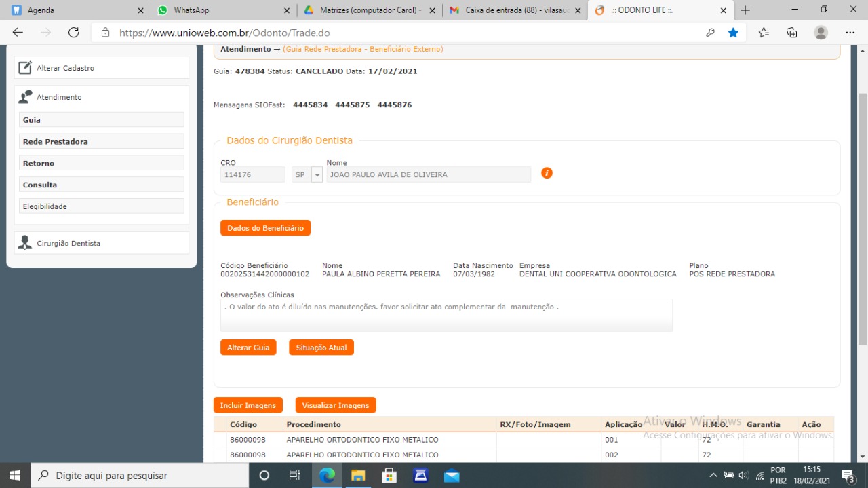Open the Alterar Cadastro menu item

coord(102,68)
